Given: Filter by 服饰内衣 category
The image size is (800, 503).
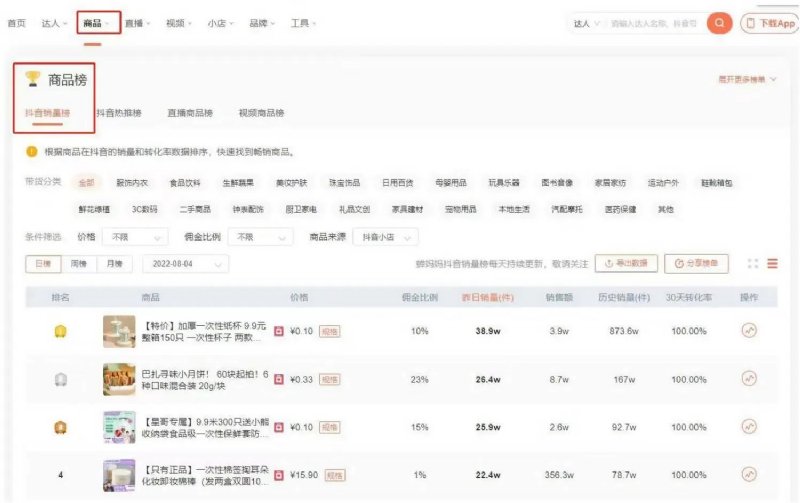Looking at the screenshot, I should (132, 183).
